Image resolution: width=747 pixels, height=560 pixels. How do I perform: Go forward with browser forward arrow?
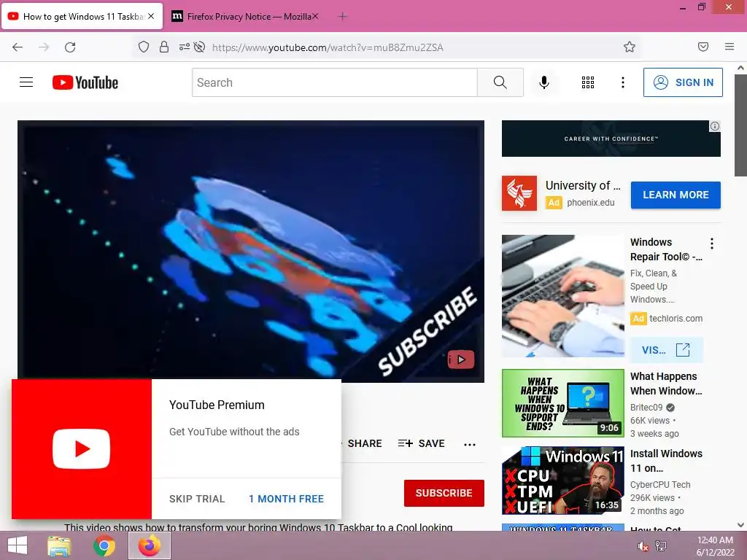click(x=44, y=47)
